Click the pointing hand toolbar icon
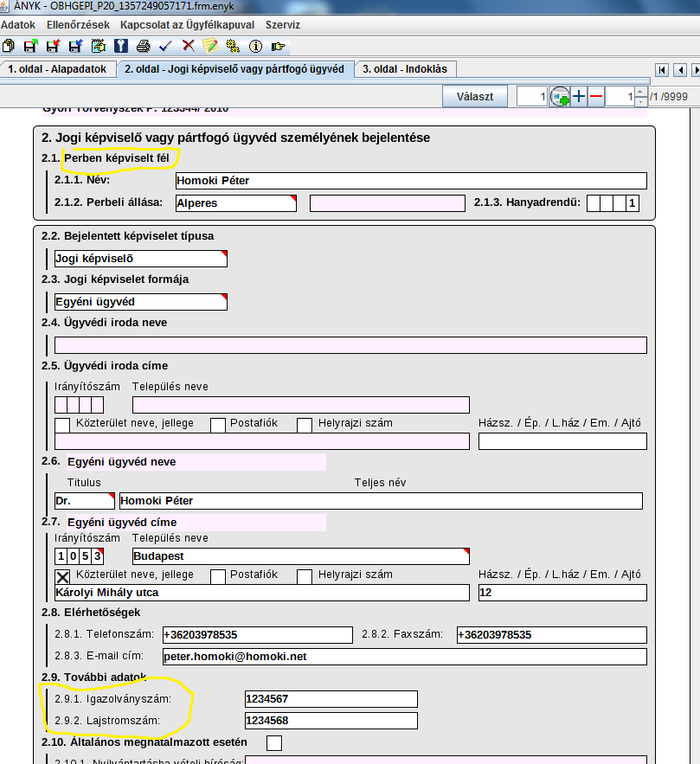Image resolution: width=700 pixels, height=764 pixels. coord(278,46)
